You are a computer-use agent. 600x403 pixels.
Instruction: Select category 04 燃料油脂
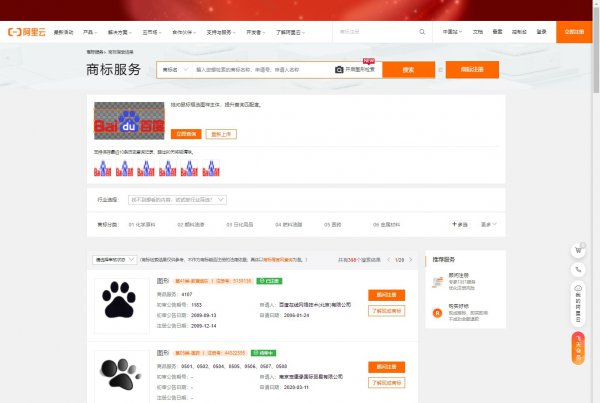point(289,225)
